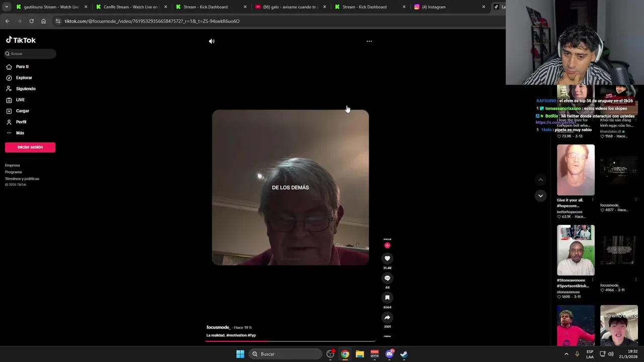Open stoneavenuee username link
Viewport: 644px width, 362px height.
[568, 292]
